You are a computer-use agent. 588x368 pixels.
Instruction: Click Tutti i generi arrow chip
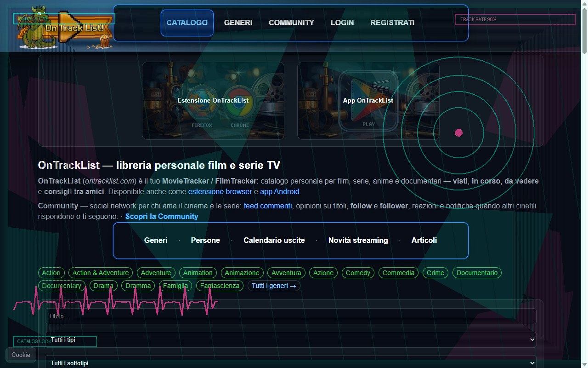(274, 286)
